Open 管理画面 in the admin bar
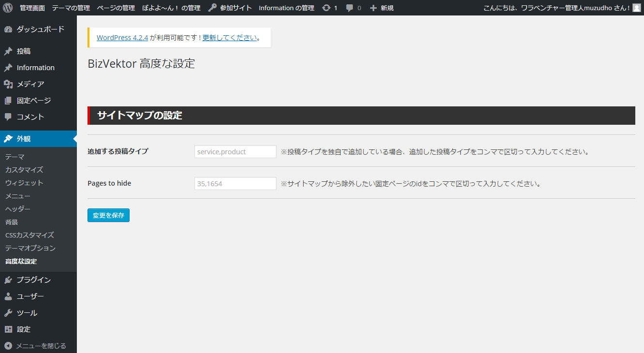644x353 pixels. pos(32,8)
